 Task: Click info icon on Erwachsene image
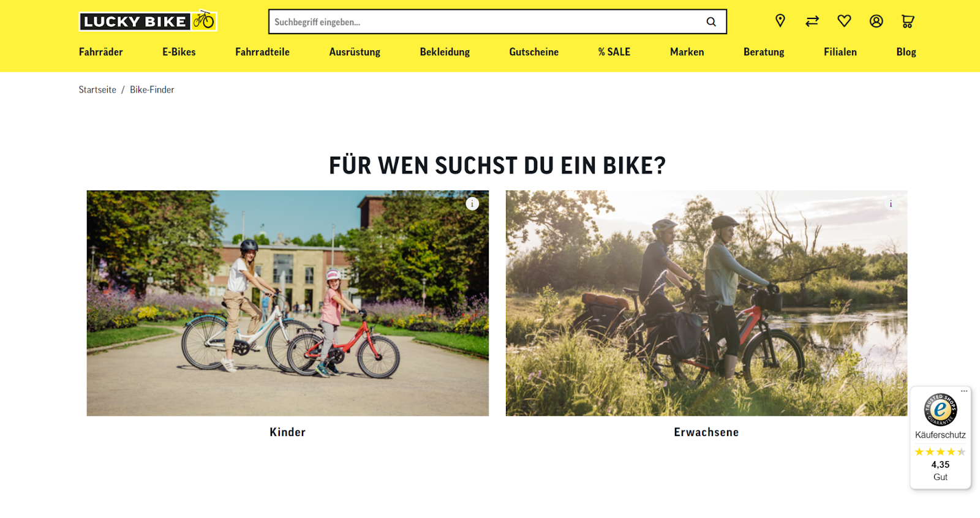pos(891,204)
